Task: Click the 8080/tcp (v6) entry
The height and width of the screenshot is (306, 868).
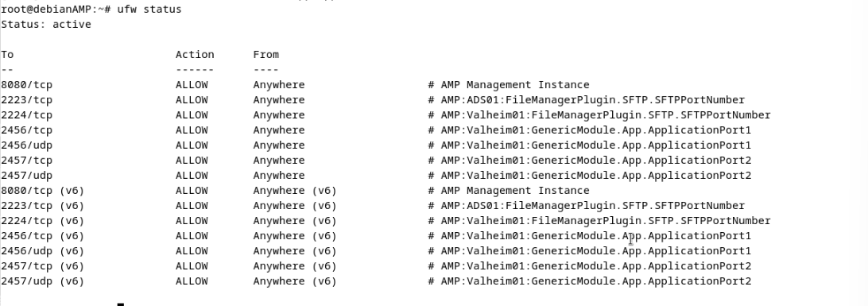Action: tap(43, 190)
